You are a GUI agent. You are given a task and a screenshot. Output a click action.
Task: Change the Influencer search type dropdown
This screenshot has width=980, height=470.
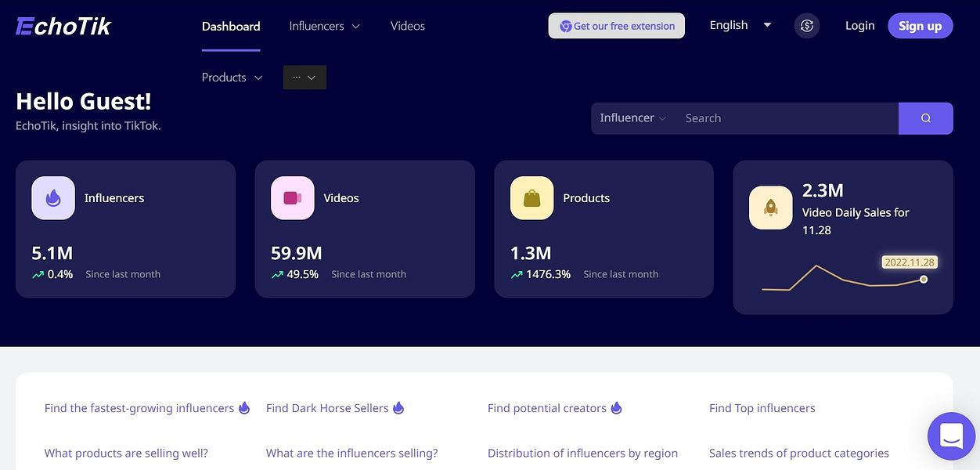[632, 118]
